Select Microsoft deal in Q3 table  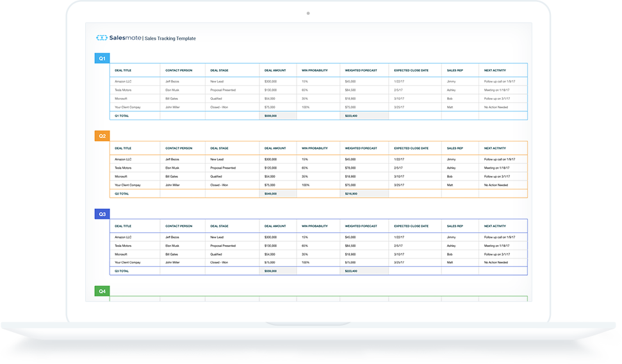121,254
